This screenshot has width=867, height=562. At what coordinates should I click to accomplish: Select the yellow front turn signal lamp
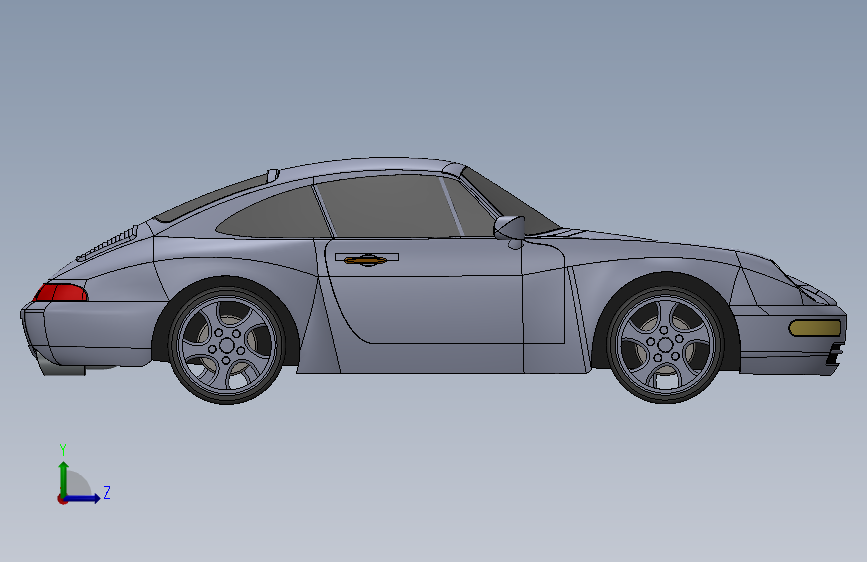pos(814,328)
